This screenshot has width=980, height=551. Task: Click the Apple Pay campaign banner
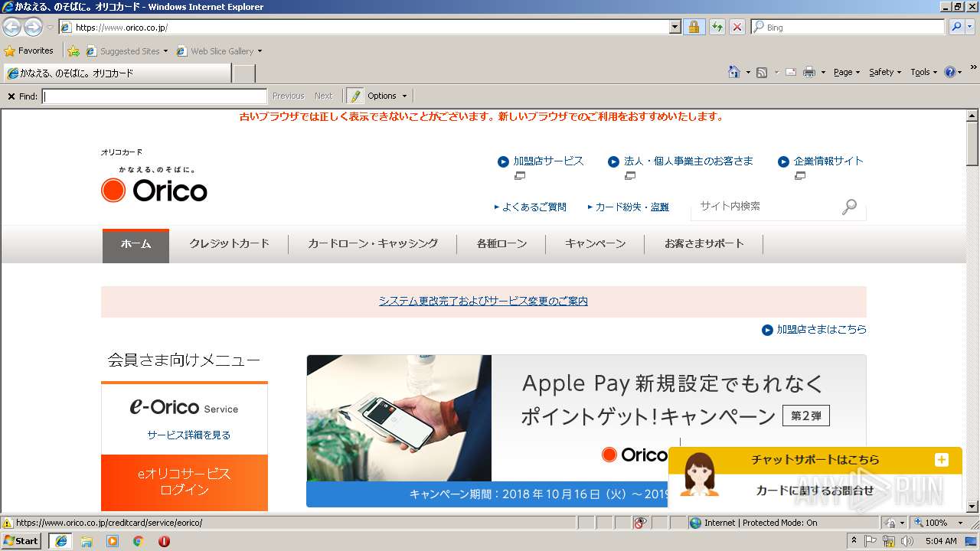pyautogui.click(x=586, y=430)
